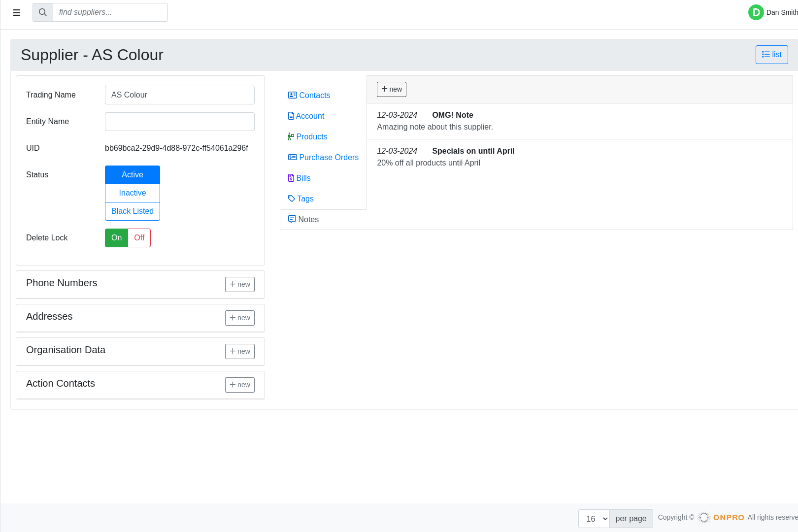The height and width of the screenshot is (532, 798).
Task: Select the Notes tab
Action: pos(323,220)
